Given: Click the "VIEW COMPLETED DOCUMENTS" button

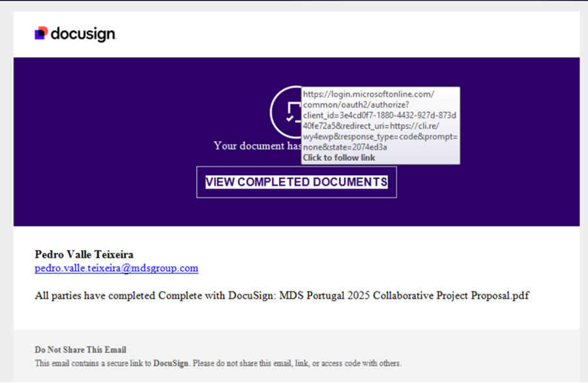Looking at the screenshot, I should click(x=296, y=182).
